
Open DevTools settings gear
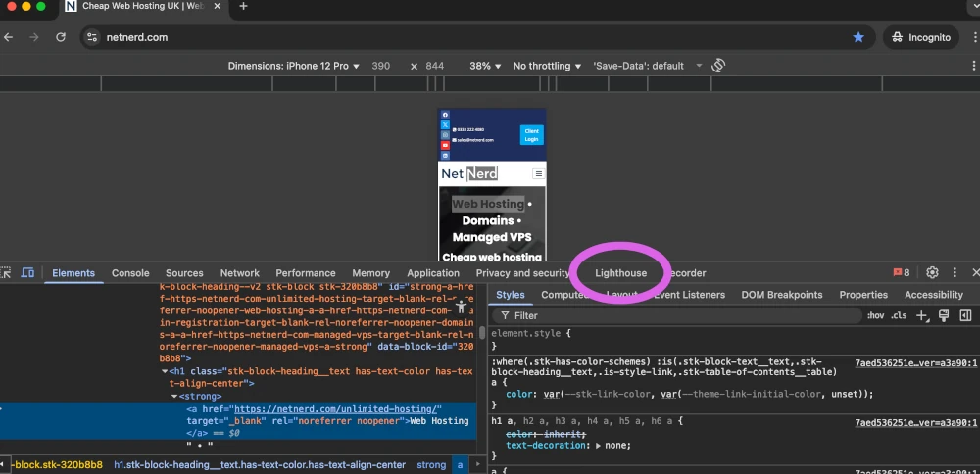(932, 273)
